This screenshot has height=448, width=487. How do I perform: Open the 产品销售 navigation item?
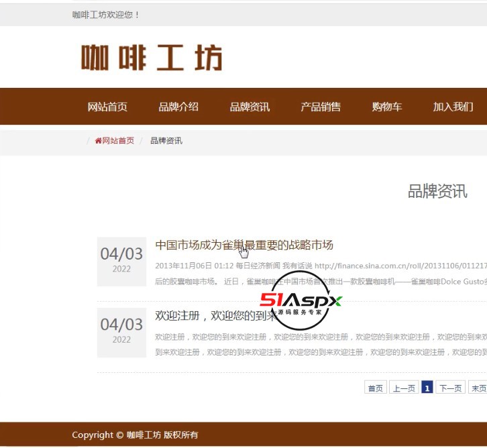(x=321, y=107)
